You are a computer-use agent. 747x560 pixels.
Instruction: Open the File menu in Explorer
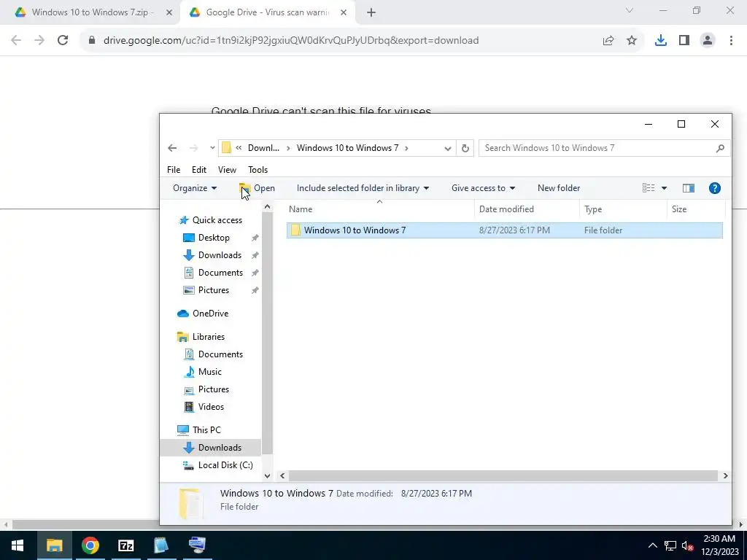click(x=174, y=170)
